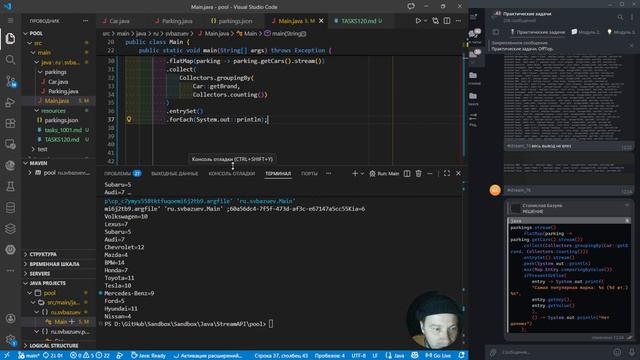
Task: Open the Search view in activity bar
Action: coord(10,60)
